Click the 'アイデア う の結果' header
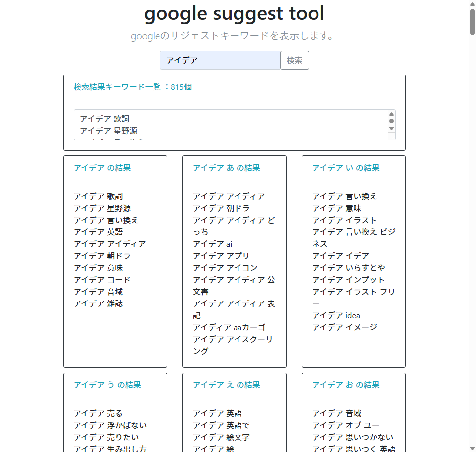This screenshot has width=476, height=452. coord(107,385)
